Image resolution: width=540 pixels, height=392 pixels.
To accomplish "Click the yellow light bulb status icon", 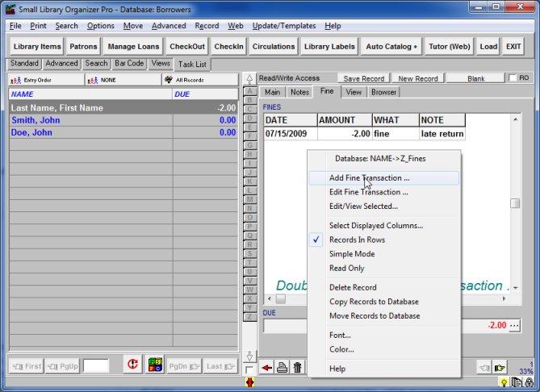I will (504, 382).
